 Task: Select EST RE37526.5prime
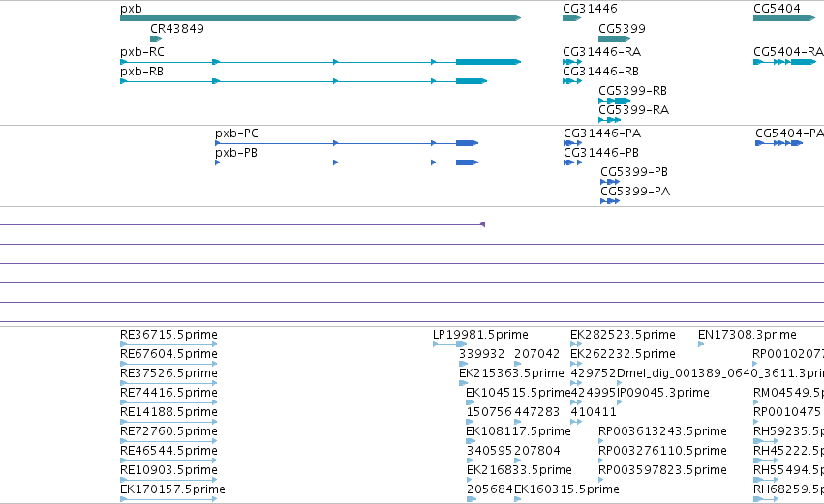pyautogui.click(x=168, y=383)
